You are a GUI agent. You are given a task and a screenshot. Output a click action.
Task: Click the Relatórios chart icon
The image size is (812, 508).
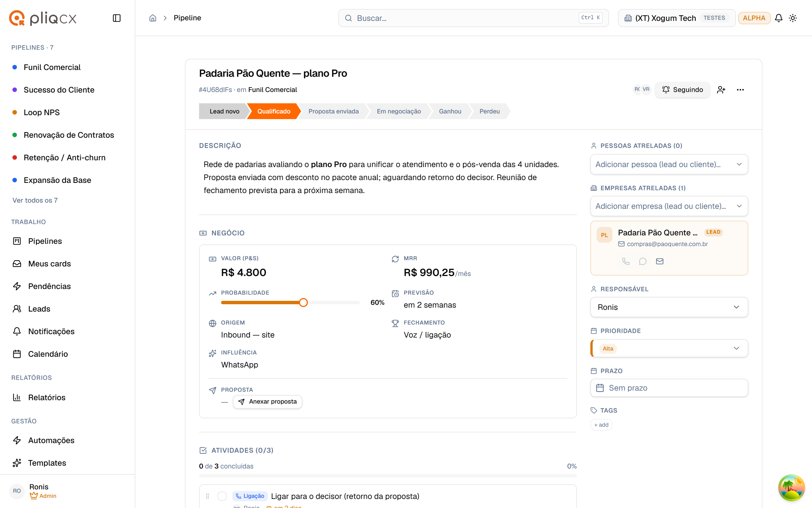17,397
